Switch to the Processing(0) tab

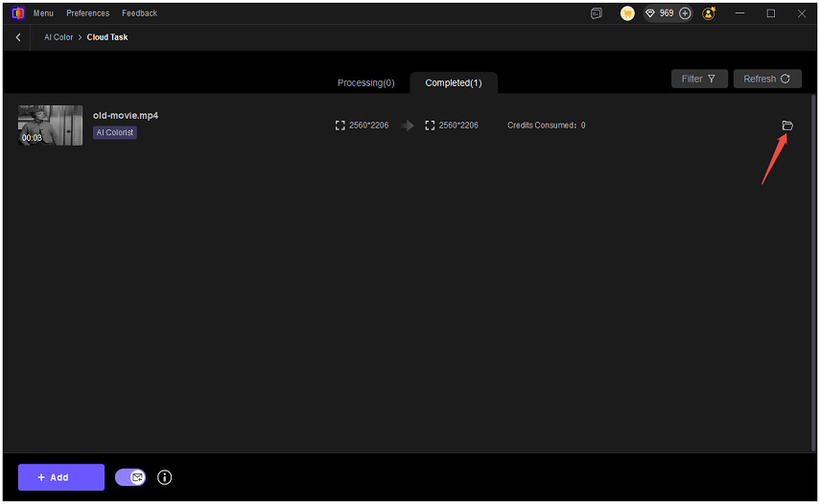(x=365, y=82)
